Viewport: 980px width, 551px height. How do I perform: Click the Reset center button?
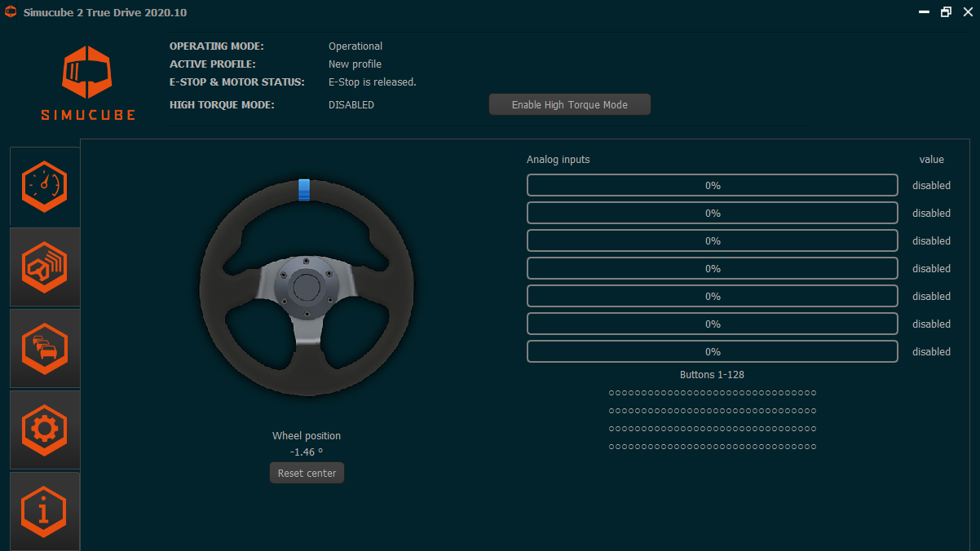coord(307,473)
